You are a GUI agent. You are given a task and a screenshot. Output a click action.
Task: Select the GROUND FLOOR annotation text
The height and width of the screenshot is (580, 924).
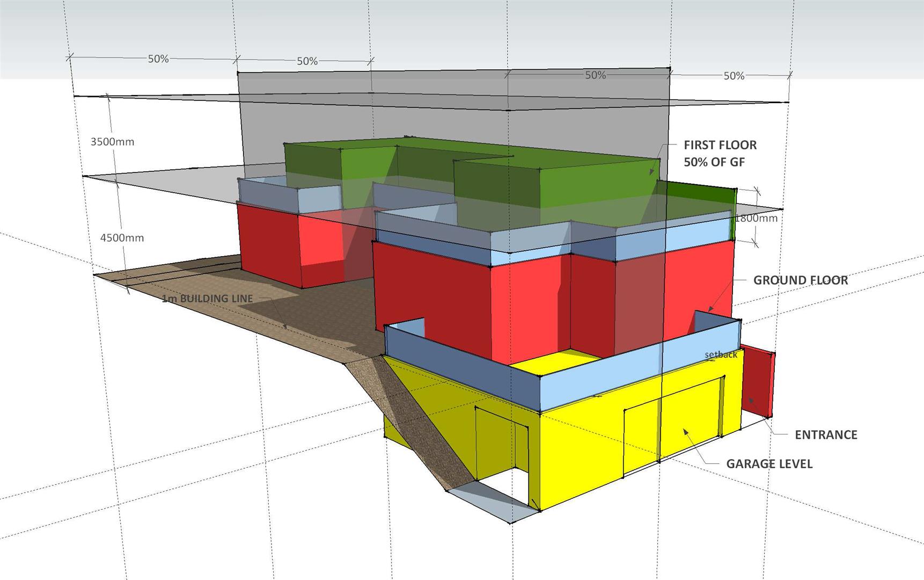[x=800, y=280]
